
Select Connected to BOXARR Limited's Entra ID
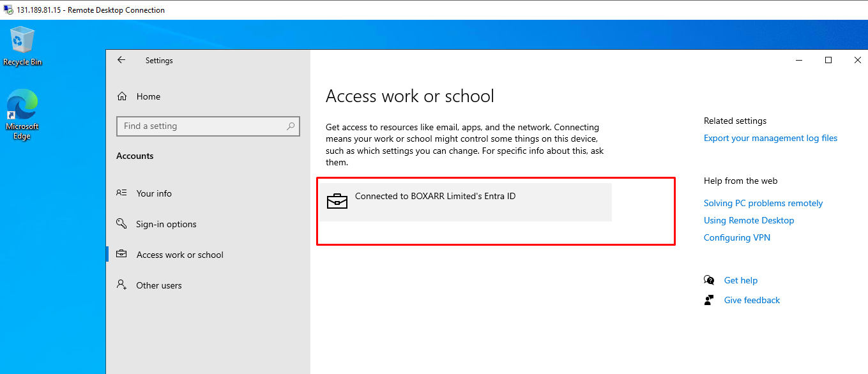(466, 202)
